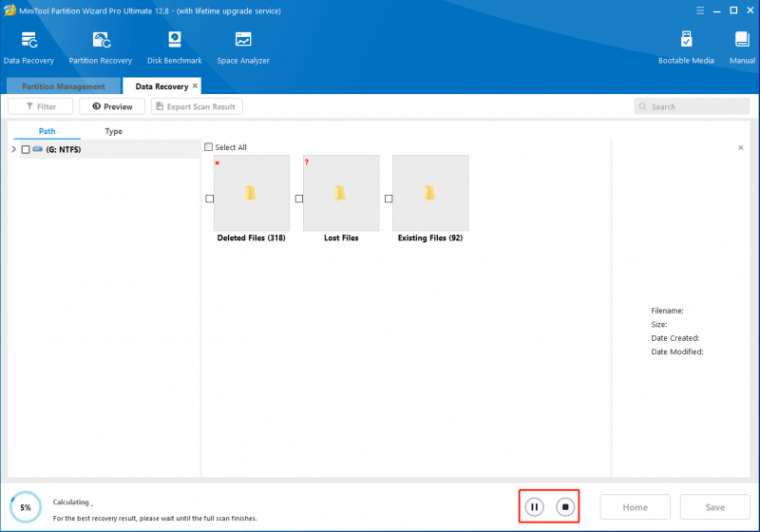Open the Data Recovery tool

(x=28, y=47)
